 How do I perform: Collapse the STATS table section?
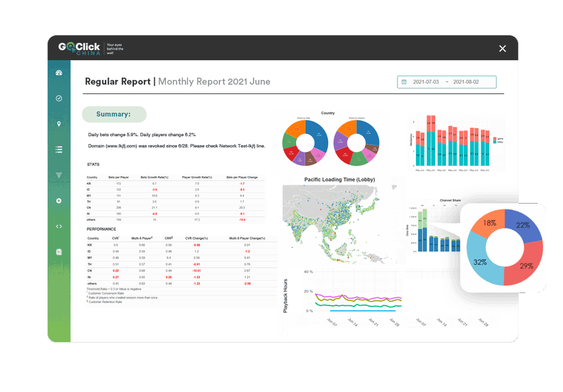(x=93, y=164)
